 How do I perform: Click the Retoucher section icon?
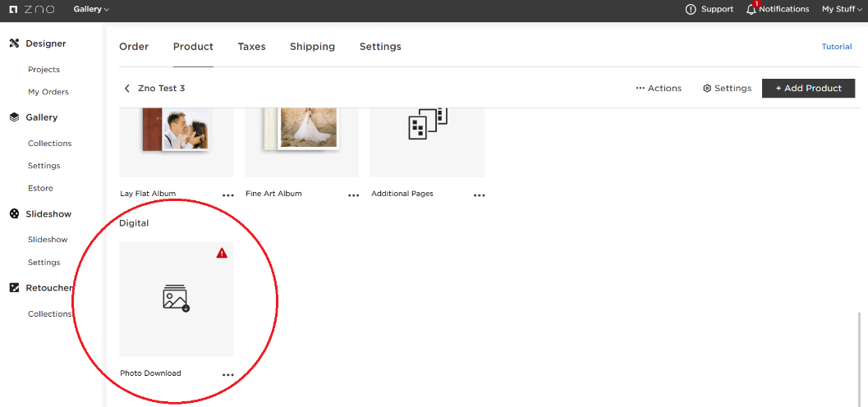[15, 288]
